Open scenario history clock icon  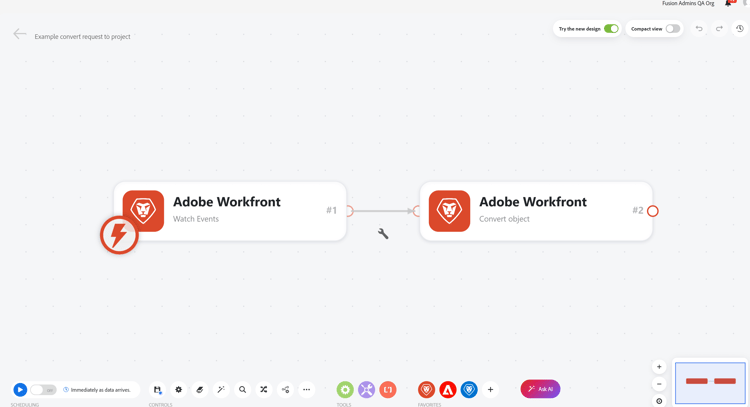(739, 29)
